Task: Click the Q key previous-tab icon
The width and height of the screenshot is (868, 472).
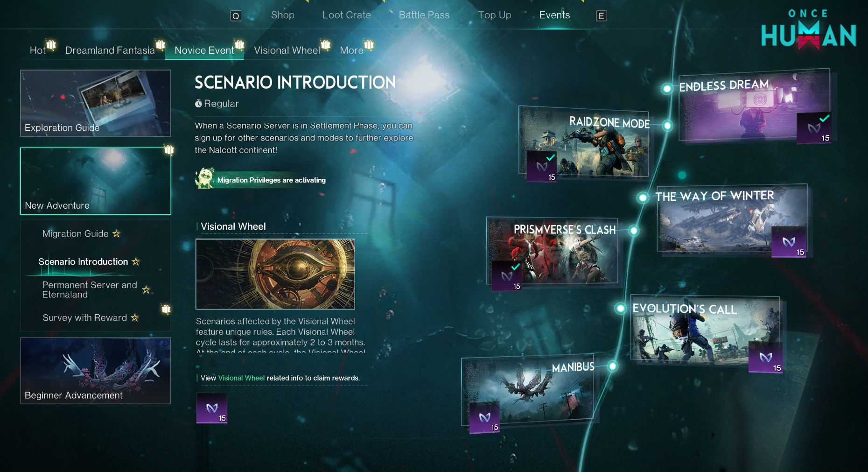Action: click(236, 16)
